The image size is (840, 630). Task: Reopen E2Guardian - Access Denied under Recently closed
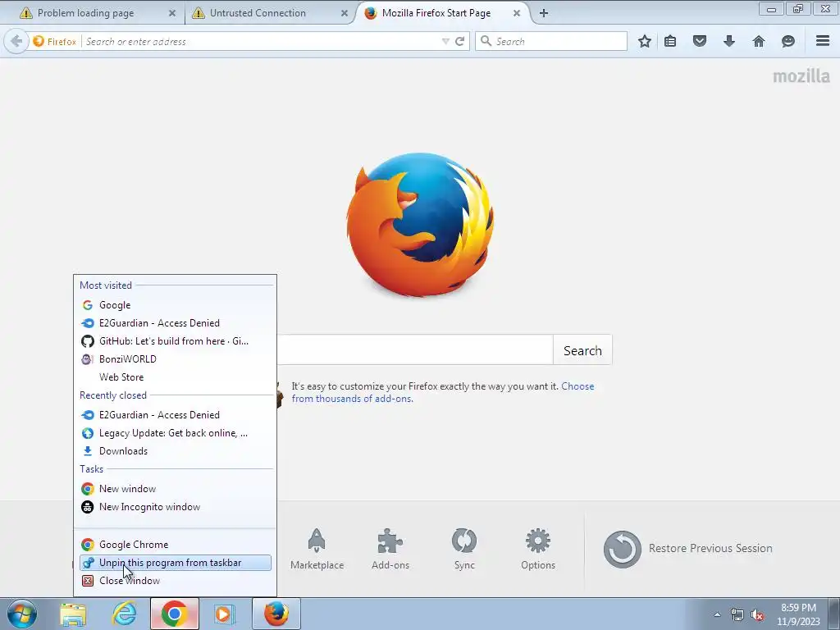tap(176, 415)
